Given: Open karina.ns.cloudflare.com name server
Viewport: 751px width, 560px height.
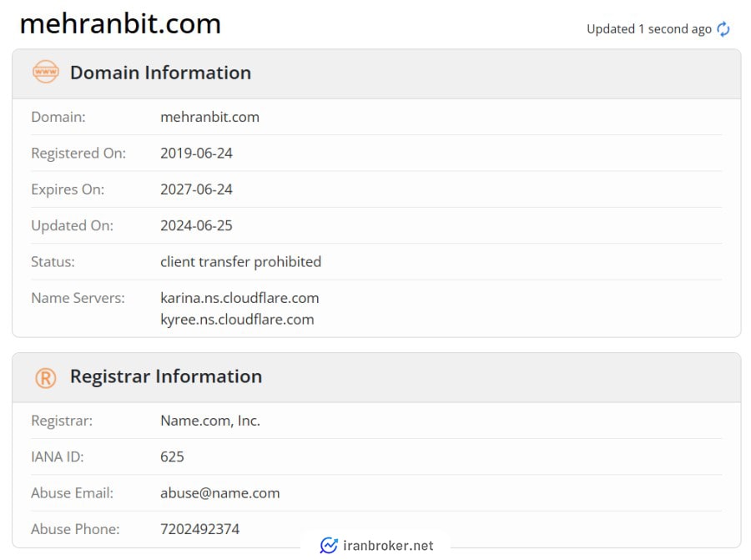Looking at the screenshot, I should (x=239, y=298).
